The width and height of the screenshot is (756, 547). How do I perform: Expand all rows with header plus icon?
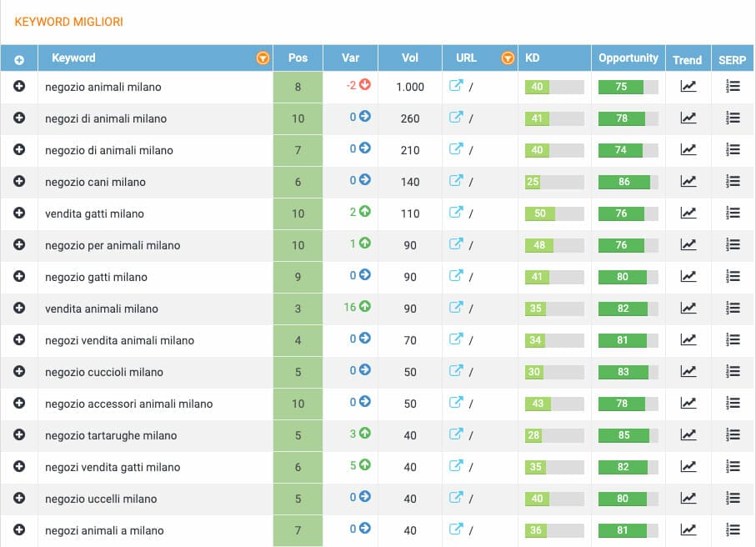pyautogui.click(x=19, y=60)
